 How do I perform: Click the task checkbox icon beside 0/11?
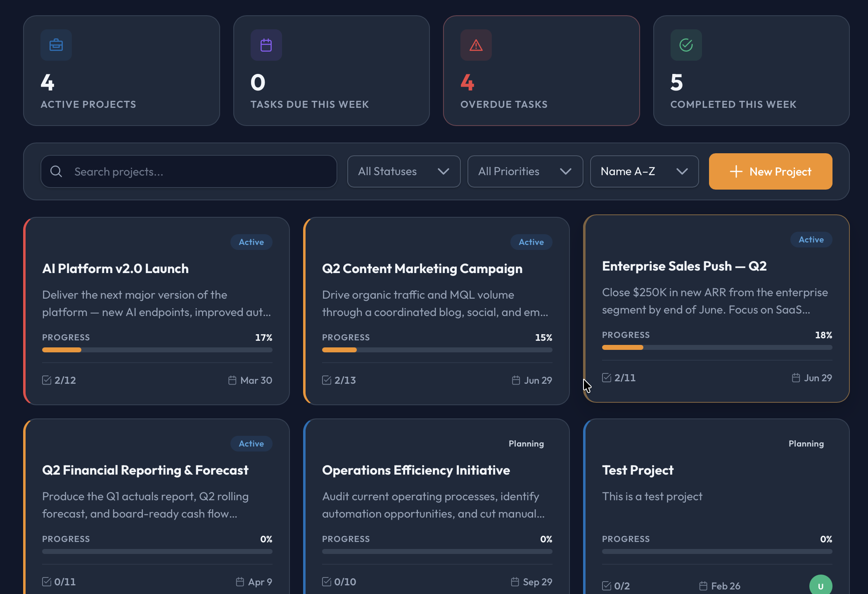click(47, 582)
